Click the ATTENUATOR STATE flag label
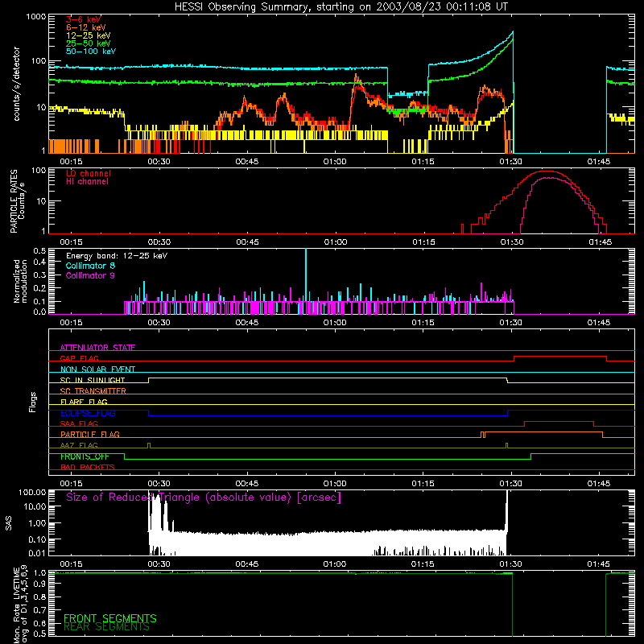This screenshot has height=644, width=644. 97,348
